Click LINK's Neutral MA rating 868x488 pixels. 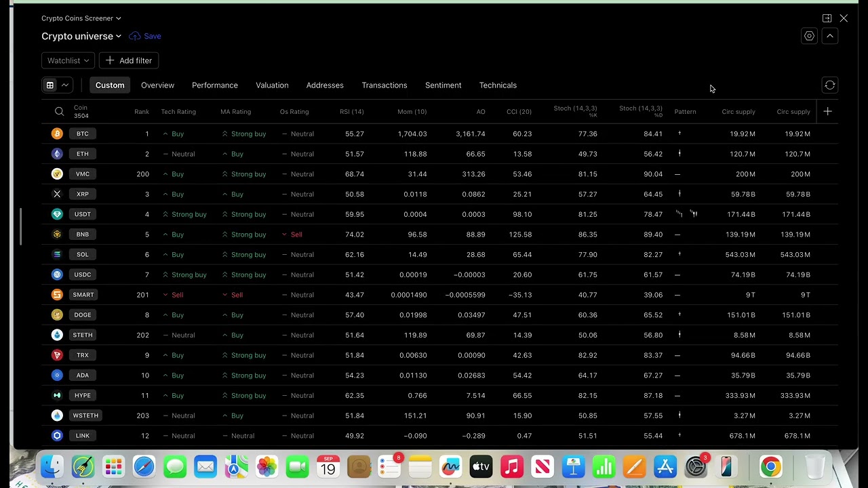pyautogui.click(x=238, y=436)
